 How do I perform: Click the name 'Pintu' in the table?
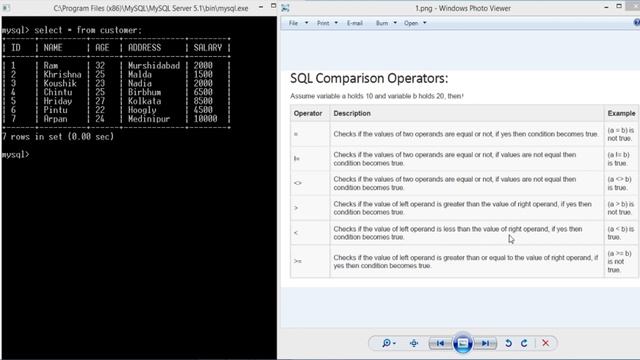click(x=56, y=110)
